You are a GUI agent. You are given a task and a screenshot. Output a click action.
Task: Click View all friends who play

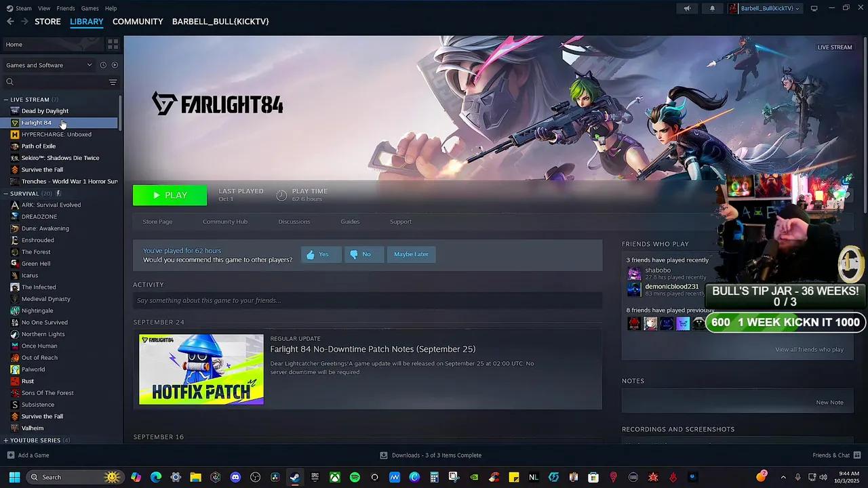tap(809, 350)
